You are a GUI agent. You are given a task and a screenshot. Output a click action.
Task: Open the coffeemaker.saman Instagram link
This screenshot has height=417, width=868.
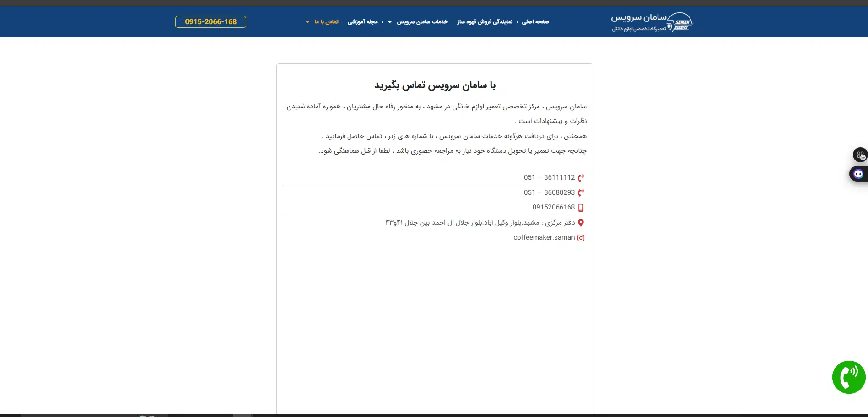click(x=544, y=237)
